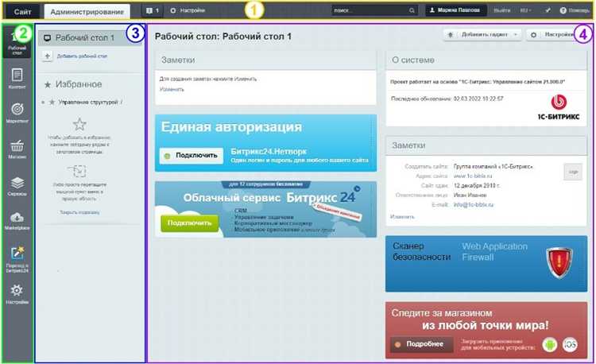
Task: Expand the Управление структурой bullet
Action: (x=43, y=103)
